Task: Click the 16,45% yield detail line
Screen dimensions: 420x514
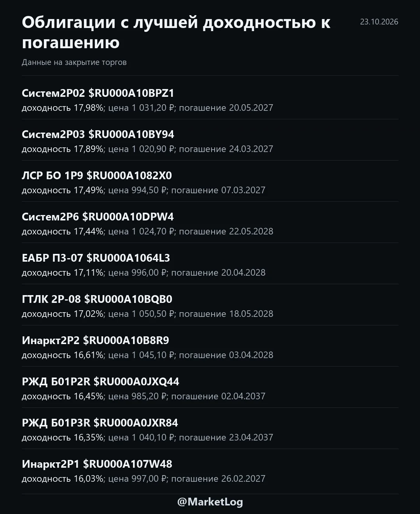Action: [143, 396]
